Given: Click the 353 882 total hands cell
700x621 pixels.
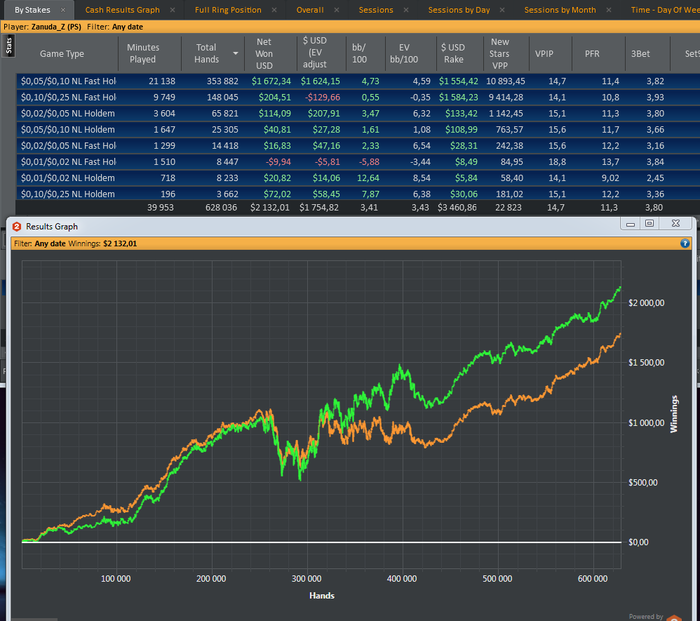Looking at the screenshot, I should (x=222, y=81).
